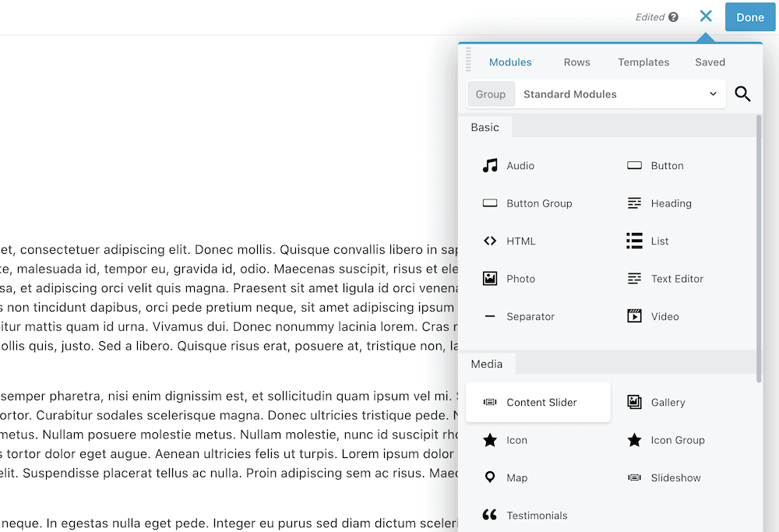
Task: Click the Done button
Action: 750,17
